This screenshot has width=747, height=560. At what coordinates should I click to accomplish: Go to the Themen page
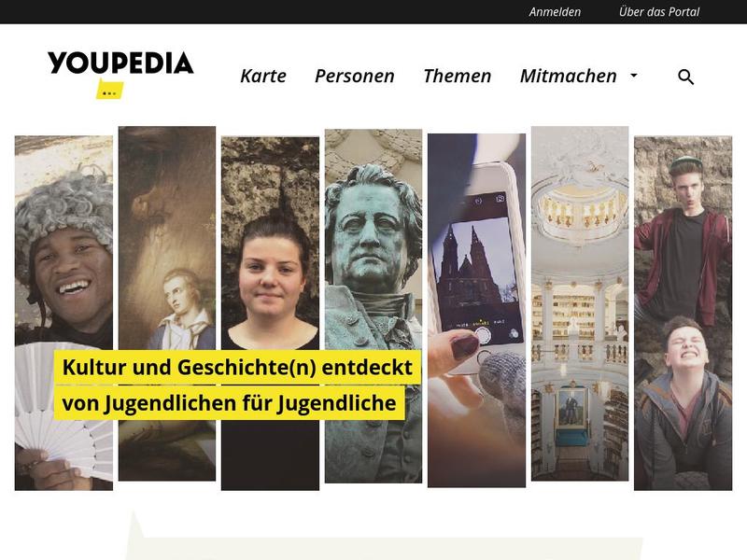click(457, 77)
